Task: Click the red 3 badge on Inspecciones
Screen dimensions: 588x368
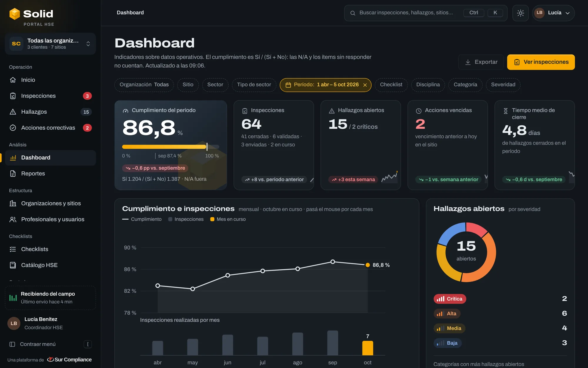Action: click(x=87, y=96)
